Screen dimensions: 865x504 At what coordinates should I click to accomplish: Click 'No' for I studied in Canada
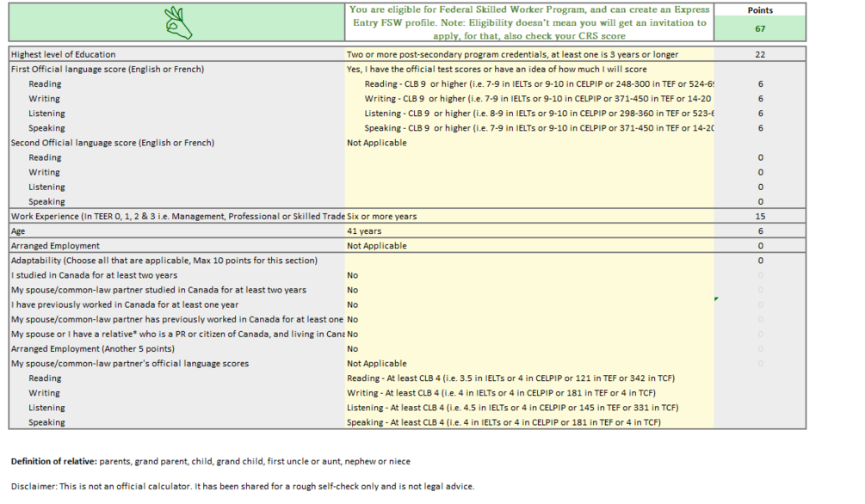pos(529,275)
